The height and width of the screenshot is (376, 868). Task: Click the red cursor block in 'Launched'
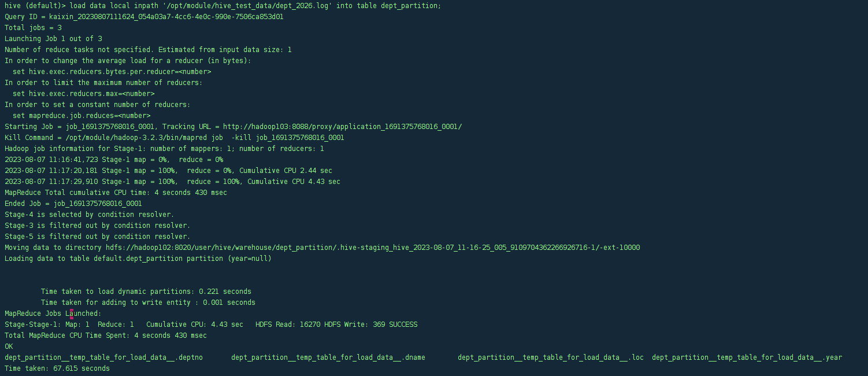tap(72, 314)
